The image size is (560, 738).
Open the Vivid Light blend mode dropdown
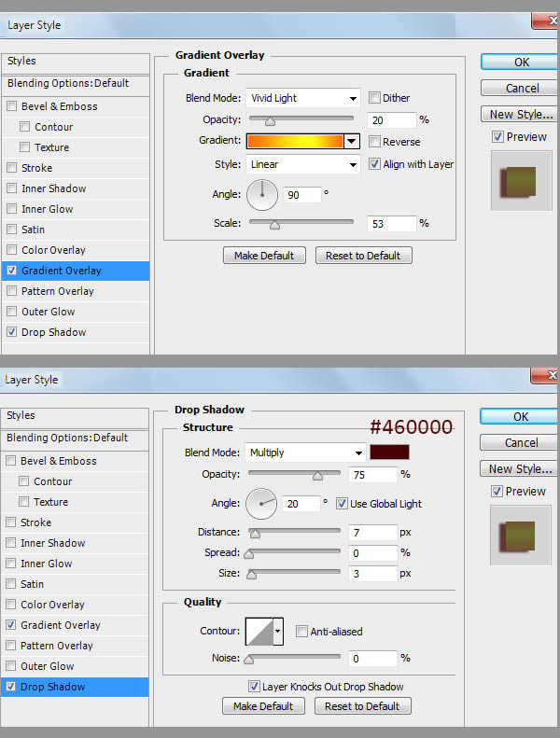coord(302,98)
